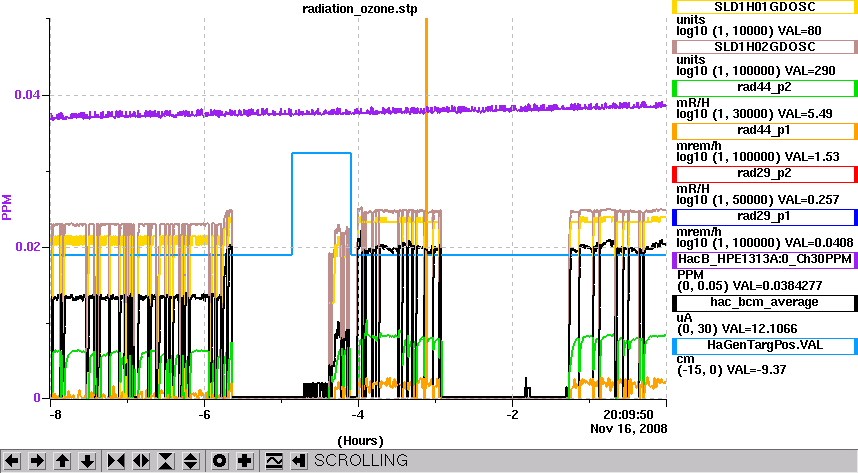Select the HacB_HPE1313A:0_Ch30PPM legend entry
Screen dimensions: 858x473
[x=764, y=259]
